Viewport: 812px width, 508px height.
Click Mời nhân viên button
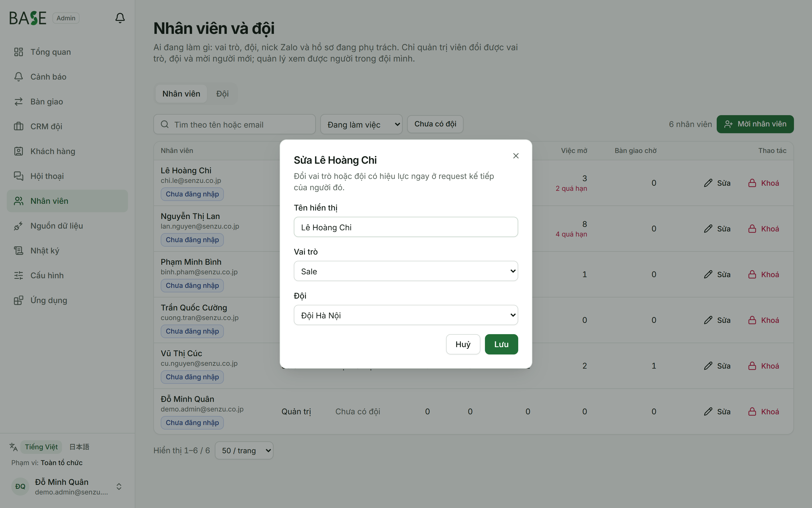tap(755, 124)
